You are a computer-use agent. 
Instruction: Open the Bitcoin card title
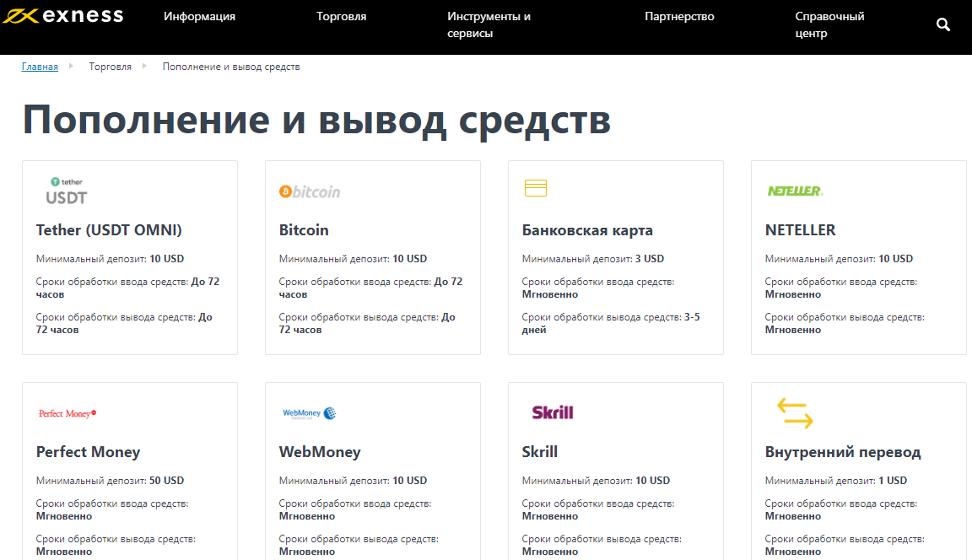304,230
